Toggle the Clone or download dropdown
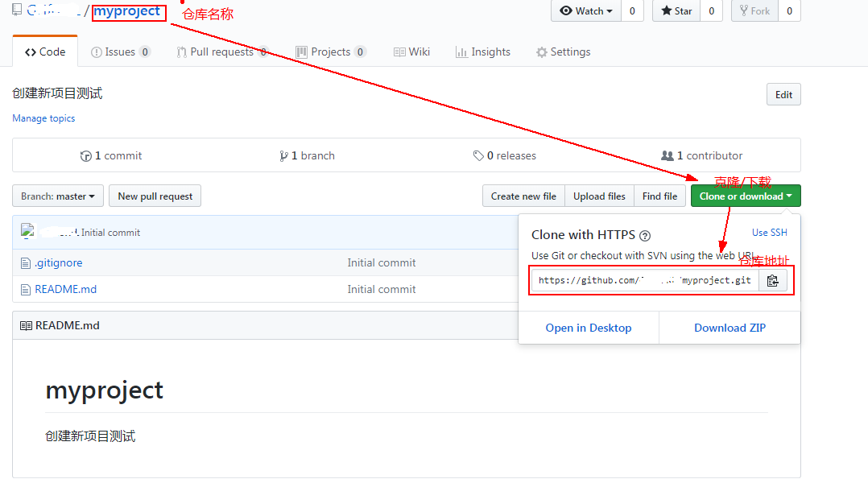The width and height of the screenshot is (868, 479). [x=745, y=196]
